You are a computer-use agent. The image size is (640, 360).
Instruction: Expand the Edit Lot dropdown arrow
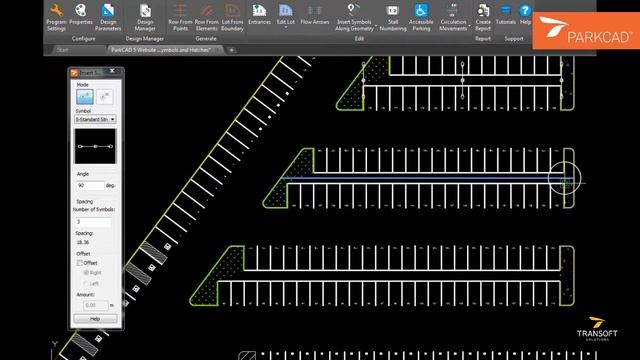point(286,28)
